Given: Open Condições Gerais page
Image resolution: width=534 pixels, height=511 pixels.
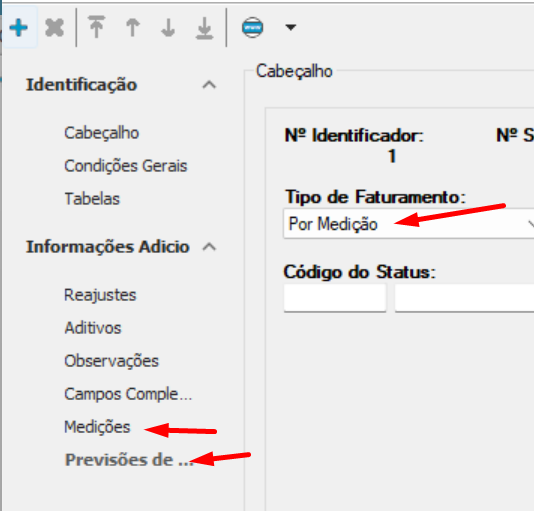Looking at the screenshot, I should click(126, 166).
